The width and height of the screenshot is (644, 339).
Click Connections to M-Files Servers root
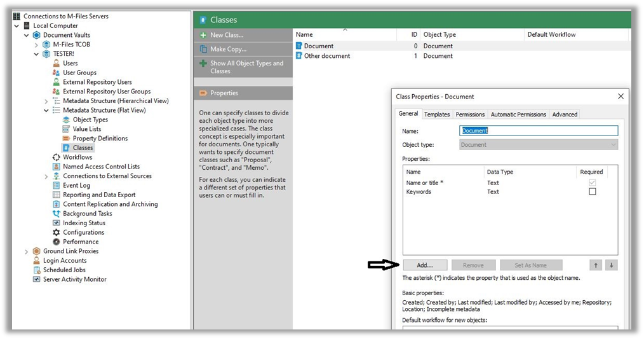[65, 16]
